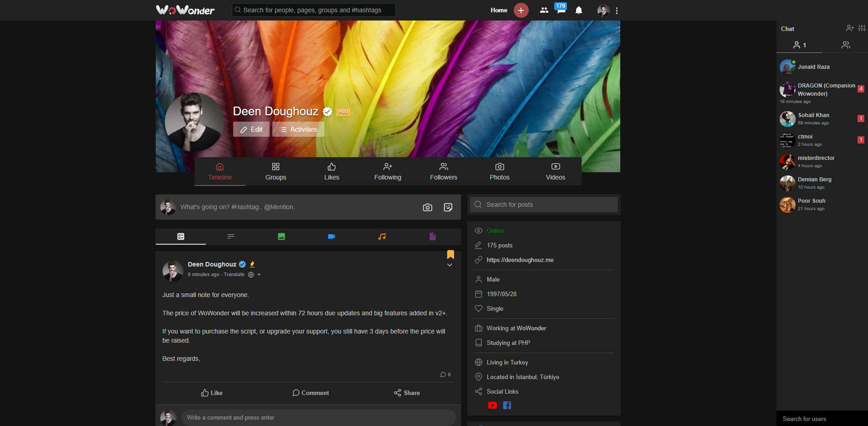Switch to the Followers tab
This screenshot has width=868, height=426.
click(x=444, y=171)
